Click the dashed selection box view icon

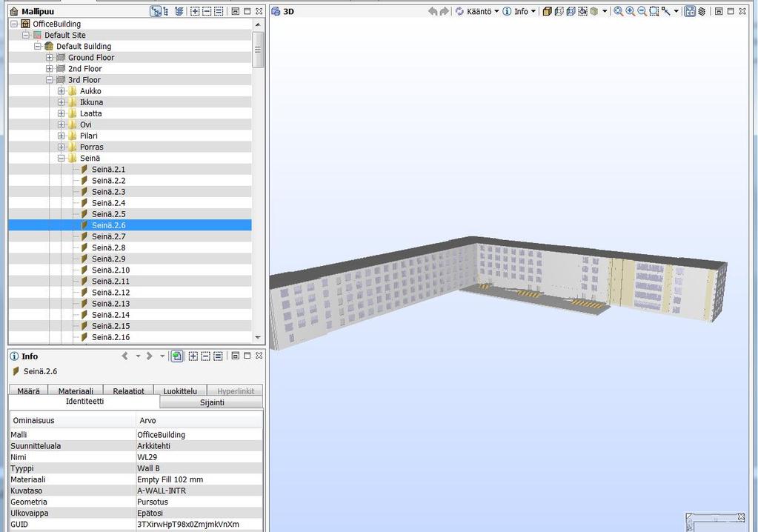click(x=582, y=11)
